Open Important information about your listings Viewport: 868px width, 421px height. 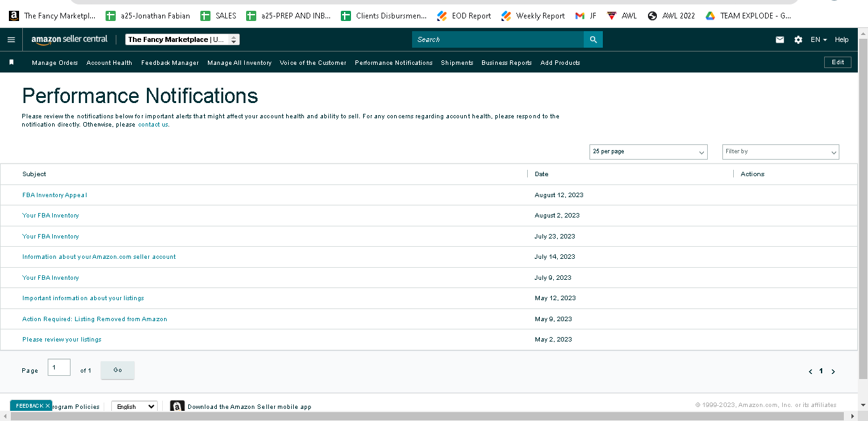(83, 298)
